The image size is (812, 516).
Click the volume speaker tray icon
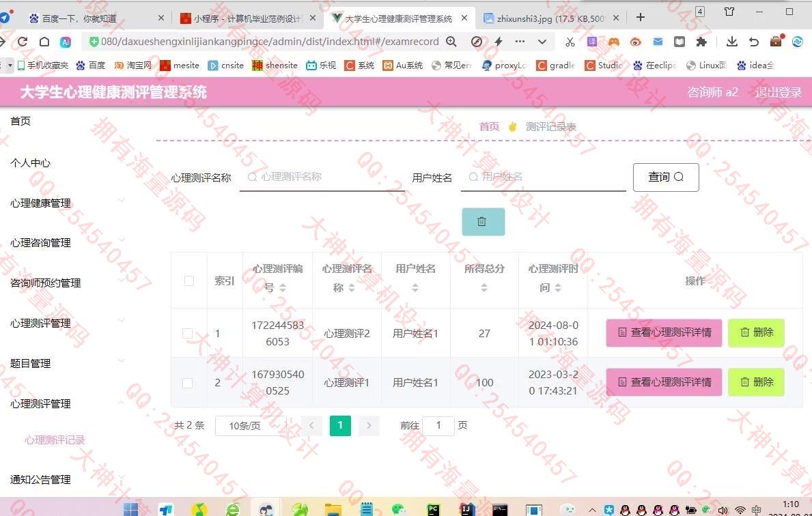[723, 511]
